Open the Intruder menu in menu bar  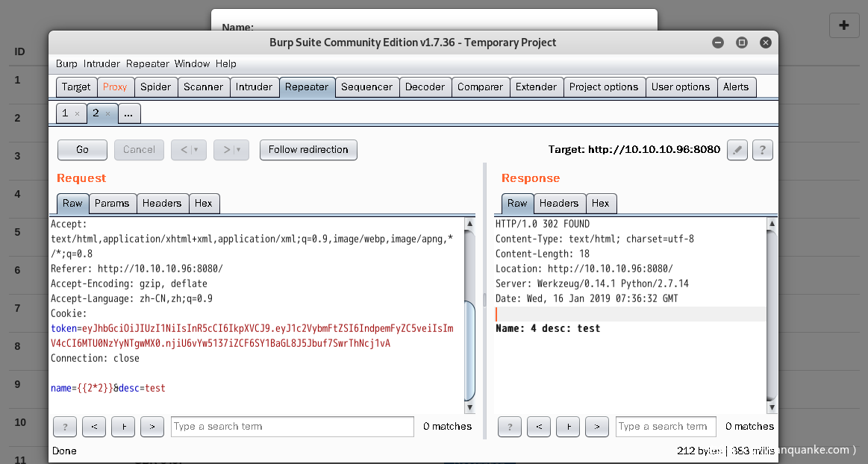coord(102,64)
